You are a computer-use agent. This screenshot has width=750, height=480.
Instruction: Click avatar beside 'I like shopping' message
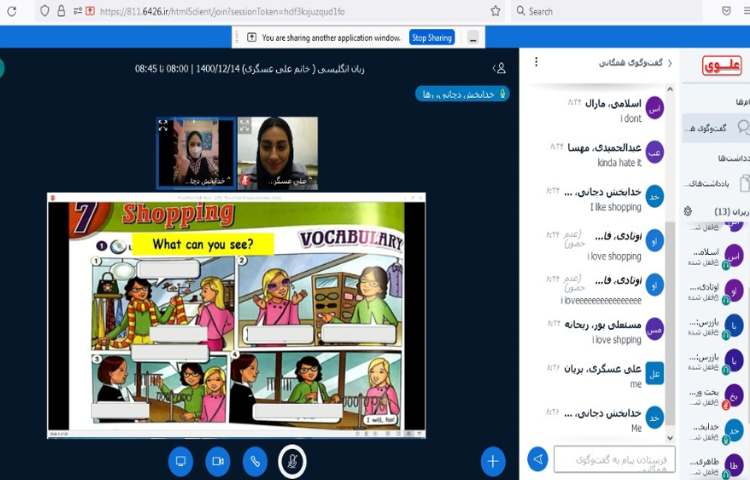coord(654,196)
